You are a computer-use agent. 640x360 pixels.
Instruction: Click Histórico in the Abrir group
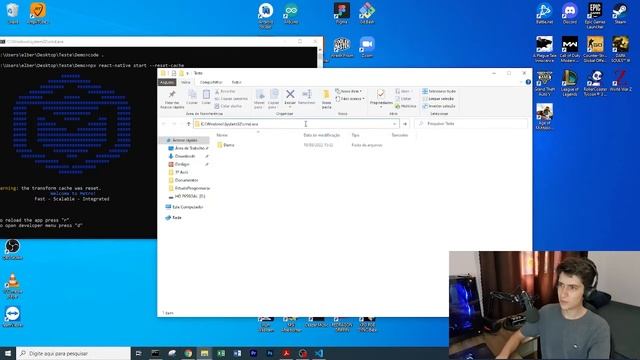click(x=406, y=106)
